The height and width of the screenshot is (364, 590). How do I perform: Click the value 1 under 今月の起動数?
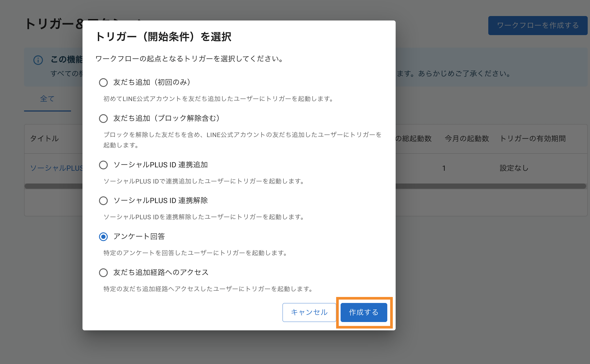444,168
